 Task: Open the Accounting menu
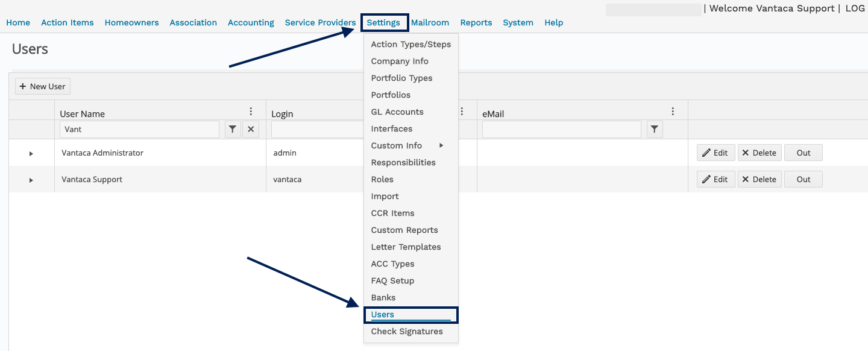click(x=251, y=22)
